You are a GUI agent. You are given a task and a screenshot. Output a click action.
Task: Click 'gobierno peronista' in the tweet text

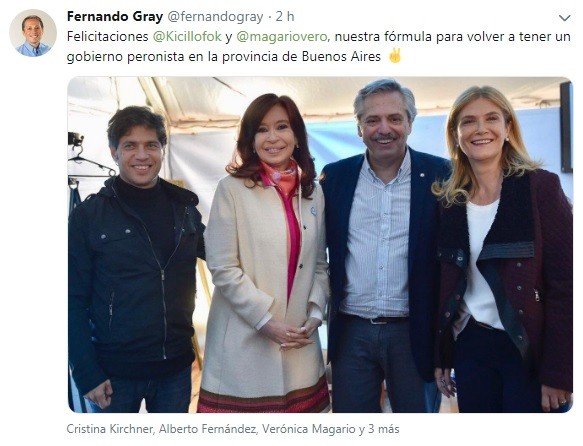(x=125, y=56)
